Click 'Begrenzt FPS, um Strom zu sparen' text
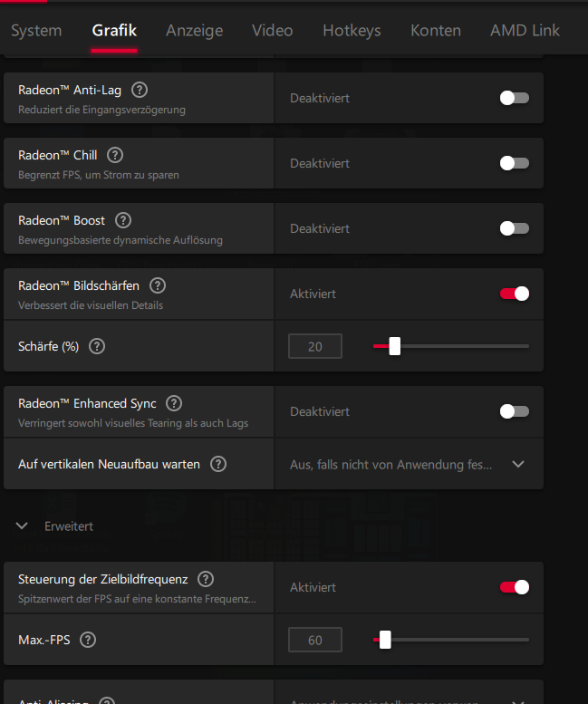 pos(98,175)
